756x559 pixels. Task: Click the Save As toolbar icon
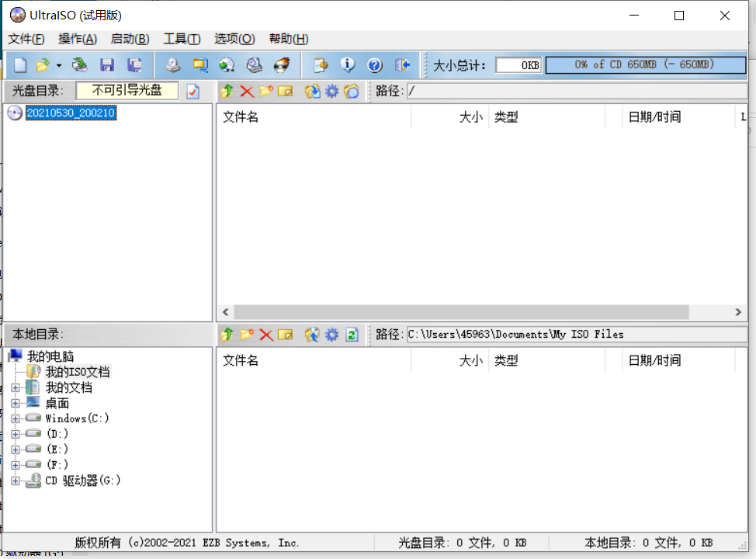click(x=134, y=65)
